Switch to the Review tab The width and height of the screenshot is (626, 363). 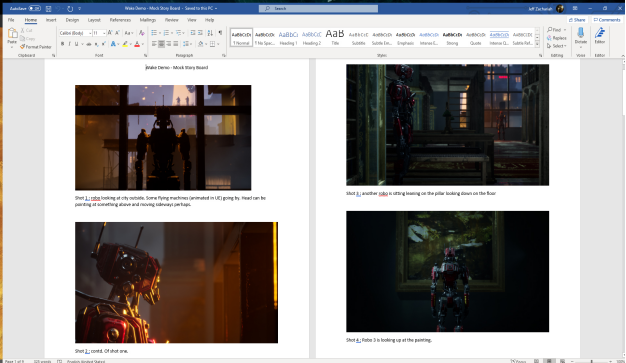(x=172, y=20)
